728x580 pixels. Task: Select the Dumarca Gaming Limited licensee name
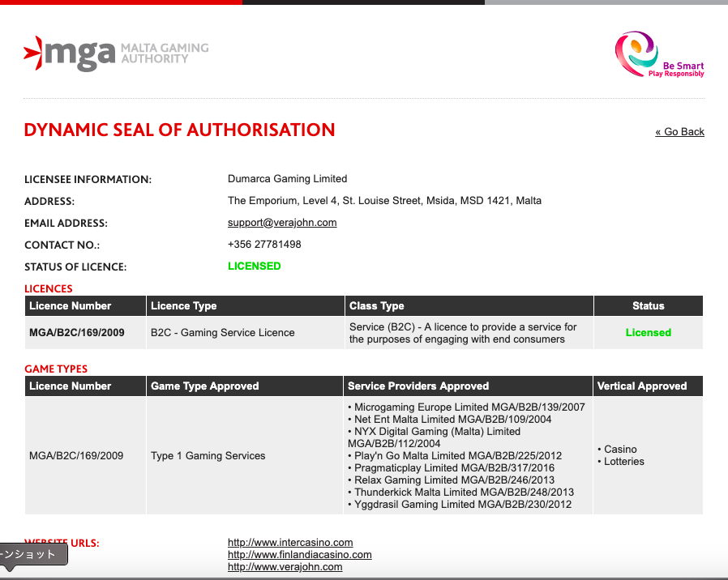coord(288,179)
